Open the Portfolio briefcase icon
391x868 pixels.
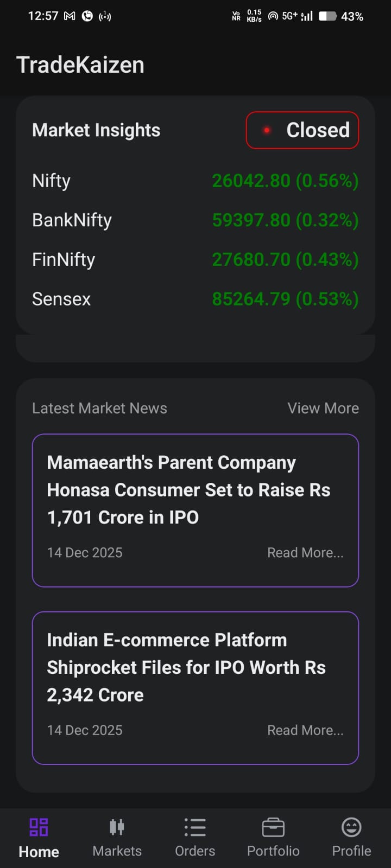(x=273, y=828)
